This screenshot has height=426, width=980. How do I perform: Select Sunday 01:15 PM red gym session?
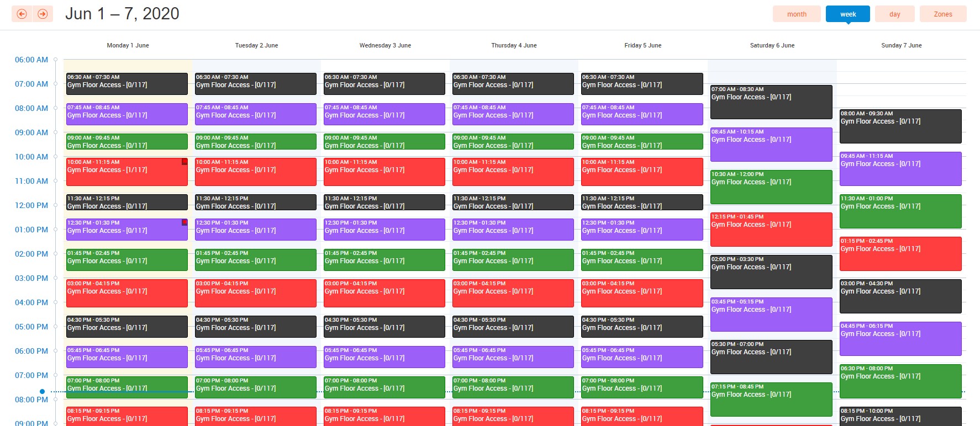point(900,254)
